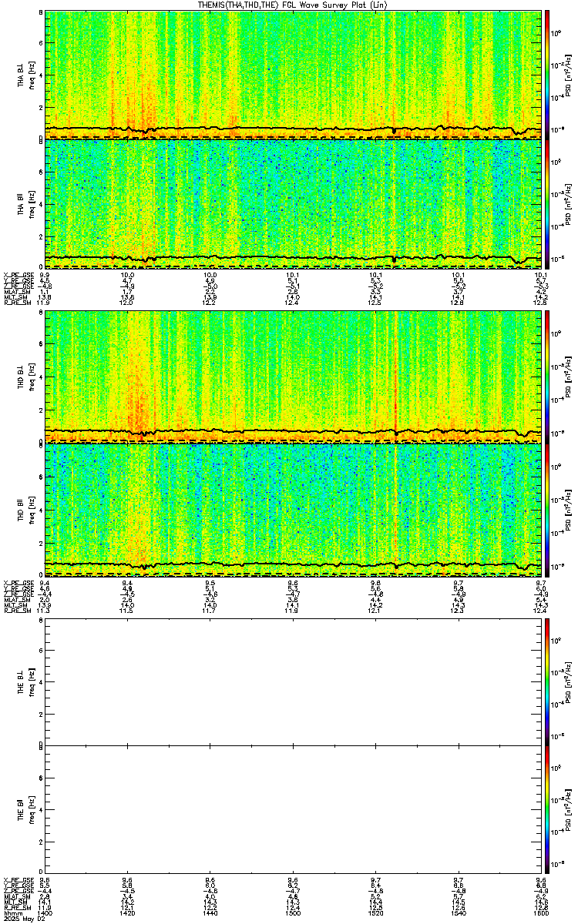The image size is (578, 924).
Task: Click the first THD spectrogram panel
Action: 293,376
